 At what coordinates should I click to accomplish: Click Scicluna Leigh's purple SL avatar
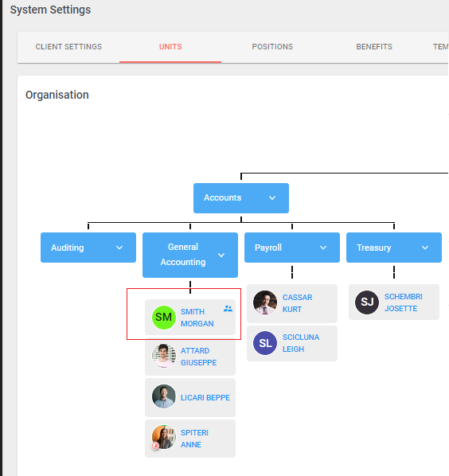(265, 343)
